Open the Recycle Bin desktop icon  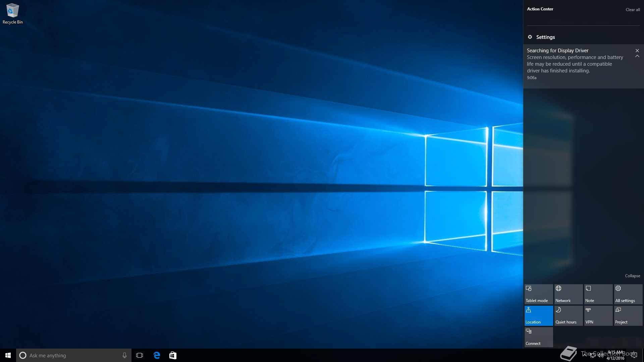[12, 14]
